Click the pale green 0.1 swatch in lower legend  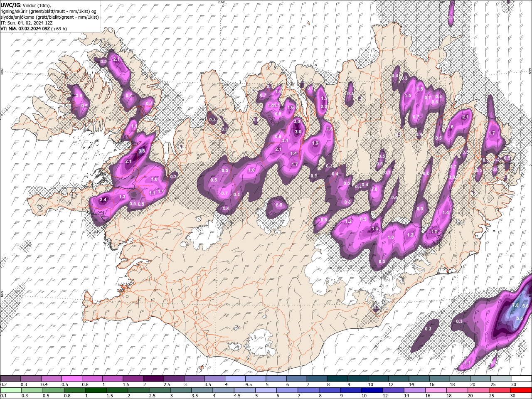pos(11,390)
